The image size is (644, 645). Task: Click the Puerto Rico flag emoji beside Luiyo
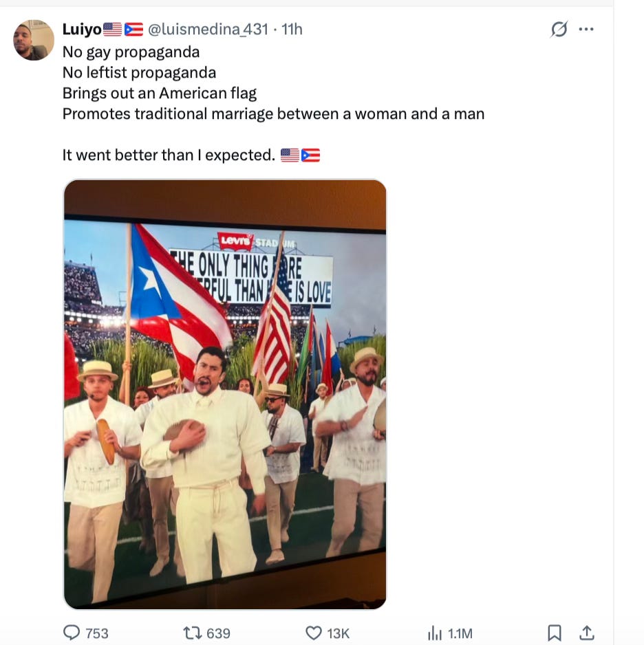133,29
